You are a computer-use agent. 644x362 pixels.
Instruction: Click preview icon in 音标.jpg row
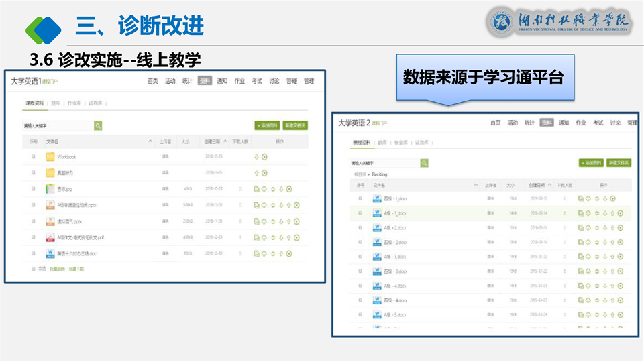(257, 189)
